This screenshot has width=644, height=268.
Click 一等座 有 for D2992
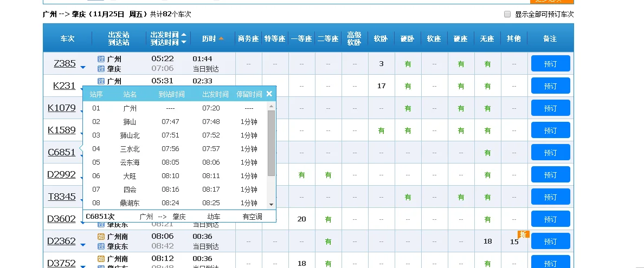coord(302,175)
